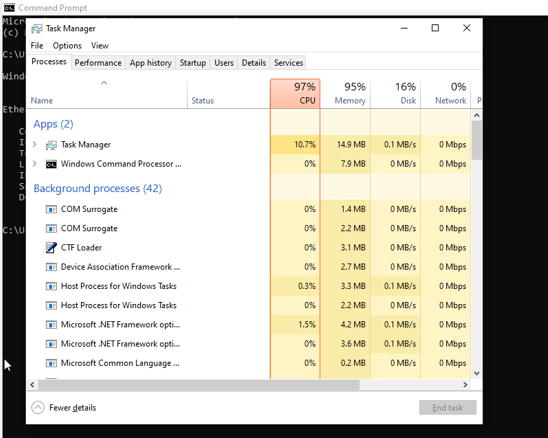Click the Microsoft Common Language process icon

pos(51,363)
